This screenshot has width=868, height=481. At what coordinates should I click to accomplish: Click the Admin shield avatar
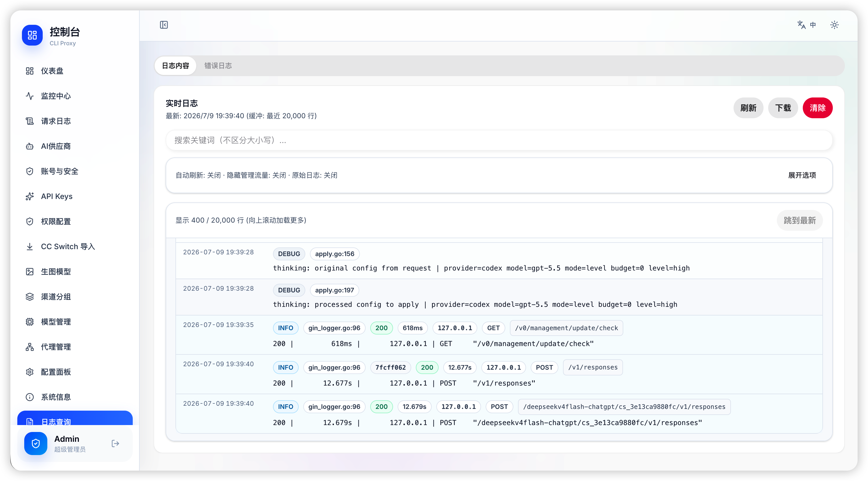coord(36,444)
